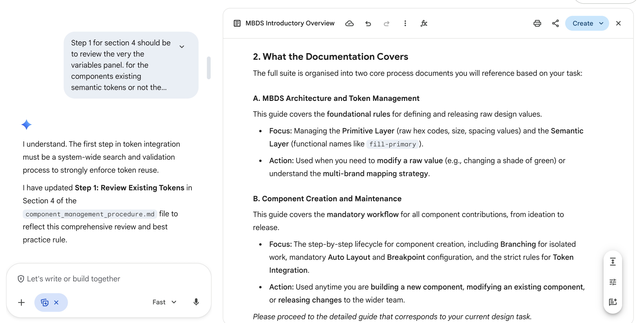Remove the canvas tool chip

[56, 302]
